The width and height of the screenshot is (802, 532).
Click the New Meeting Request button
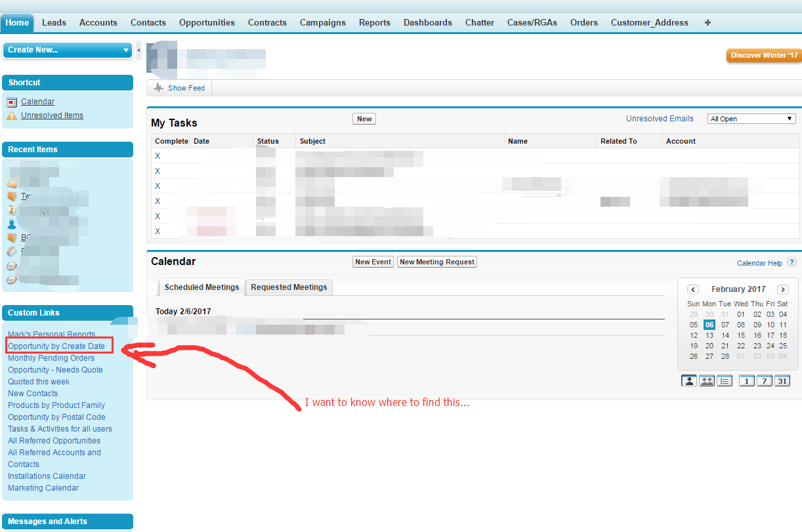click(437, 262)
